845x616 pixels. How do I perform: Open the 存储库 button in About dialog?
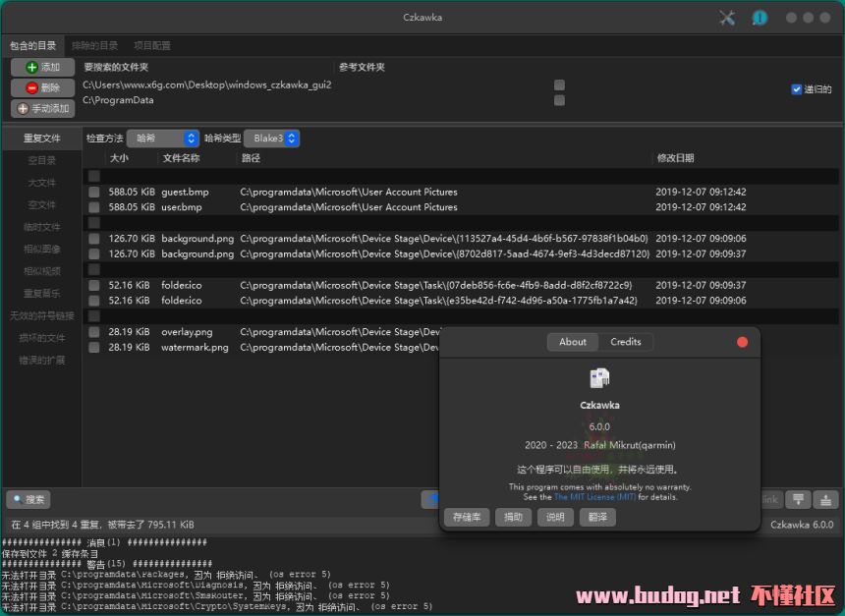pos(467,517)
